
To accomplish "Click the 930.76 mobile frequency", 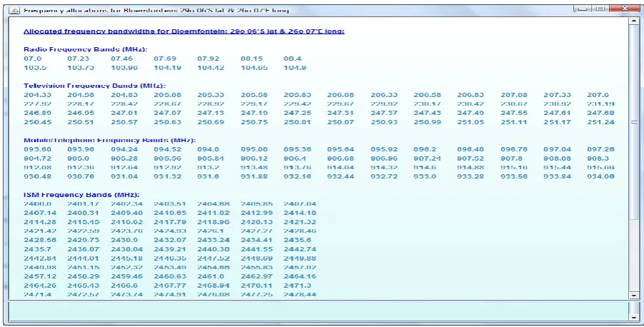I will click(81, 176).
